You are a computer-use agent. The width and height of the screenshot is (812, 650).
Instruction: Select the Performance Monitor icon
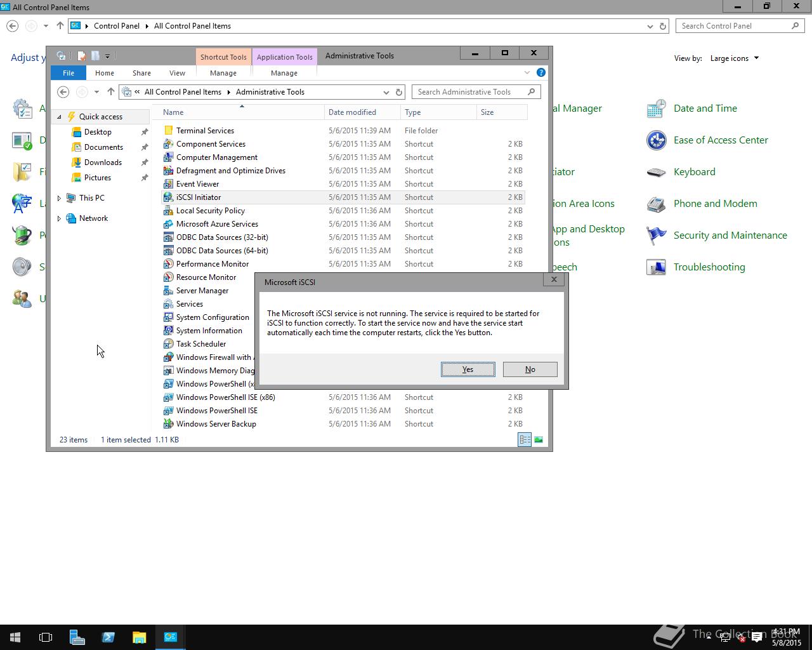tap(168, 264)
